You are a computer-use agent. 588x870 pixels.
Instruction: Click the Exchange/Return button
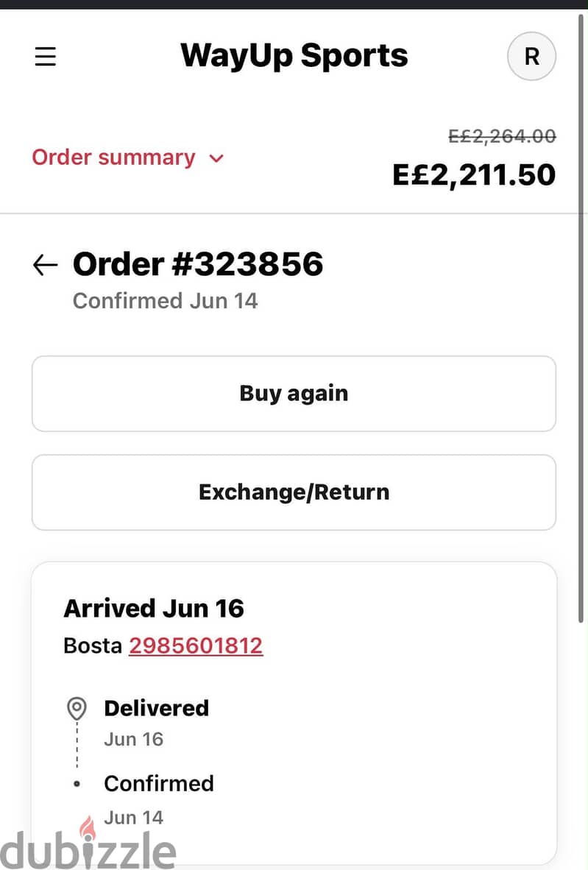pos(294,492)
